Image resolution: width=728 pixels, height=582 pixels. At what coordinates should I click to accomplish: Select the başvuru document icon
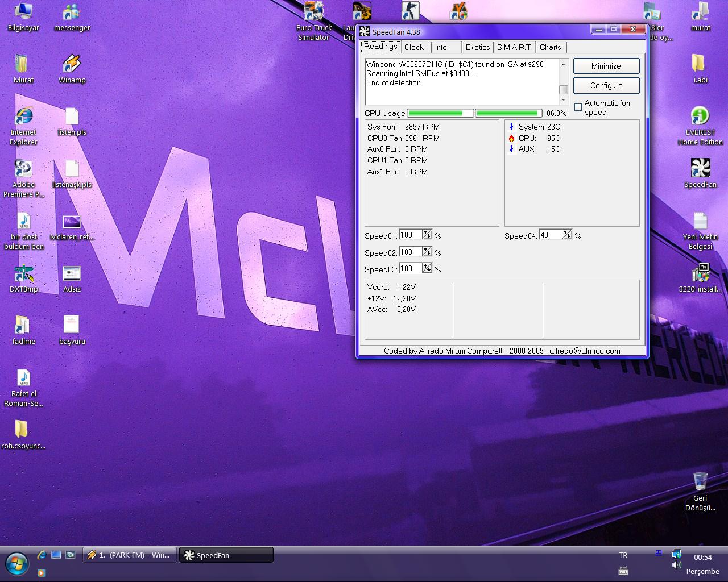point(72,330)
